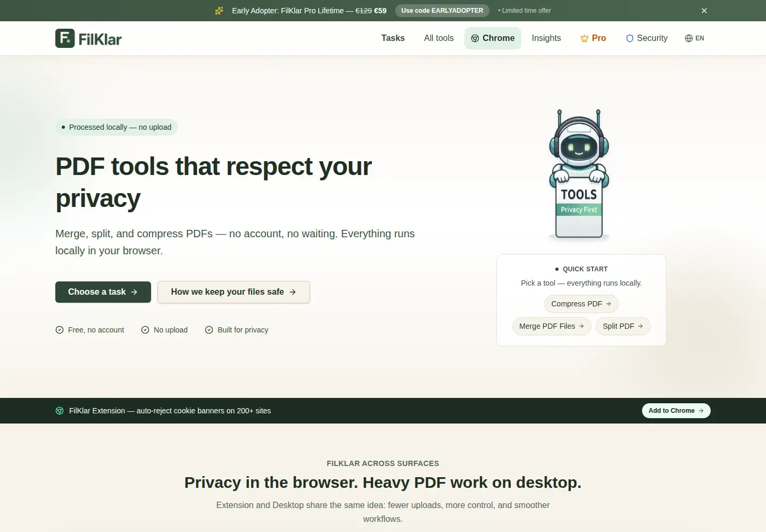766x532 pixels.
Task: Click the Limited time offer text
Action: [524, 11]
